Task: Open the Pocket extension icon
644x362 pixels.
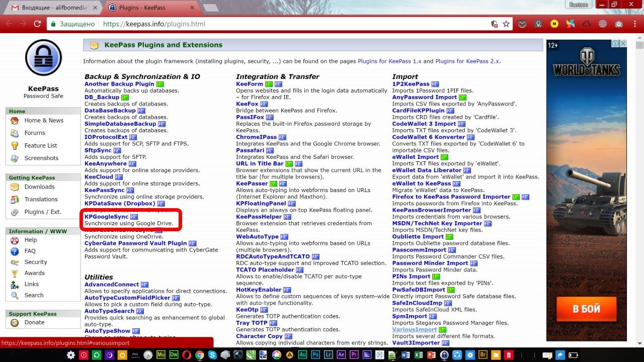Action: 523,24
